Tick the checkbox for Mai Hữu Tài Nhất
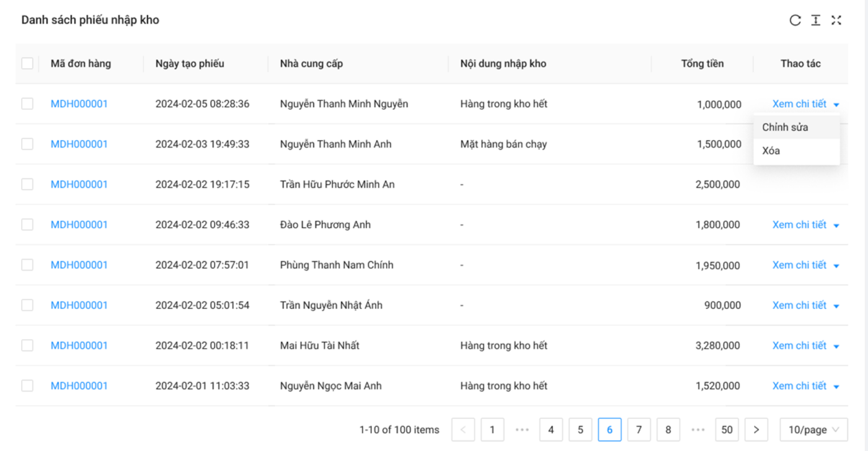The height and width of the screenshot is (451, 868). 27,345
